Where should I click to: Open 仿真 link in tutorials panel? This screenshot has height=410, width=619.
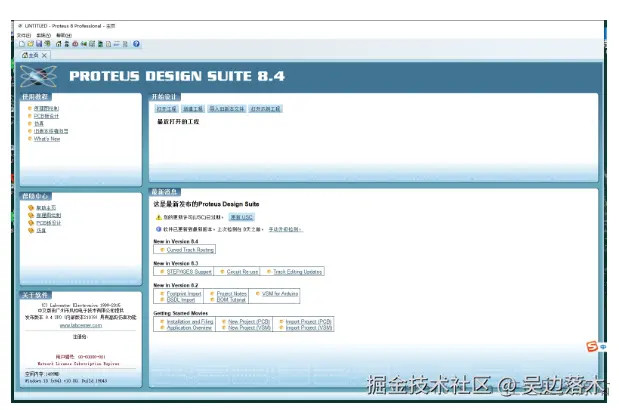click(x=39, y=124)
